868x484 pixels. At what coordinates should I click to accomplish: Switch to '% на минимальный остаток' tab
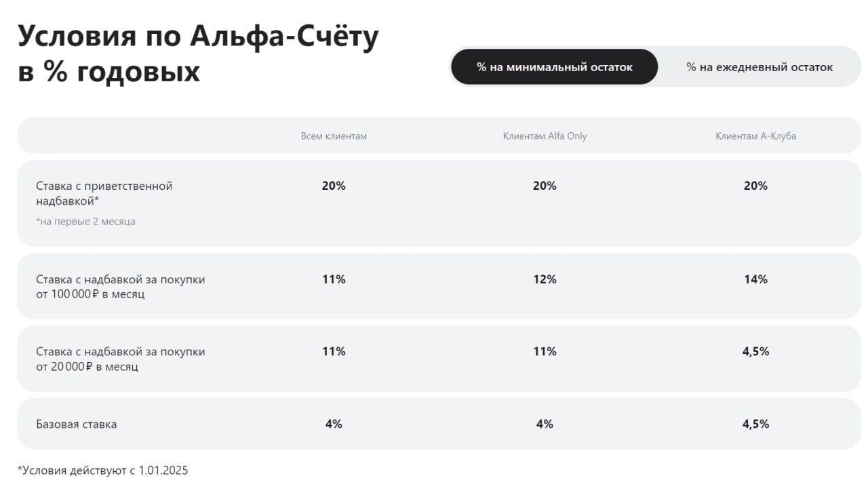click(554, 67)
